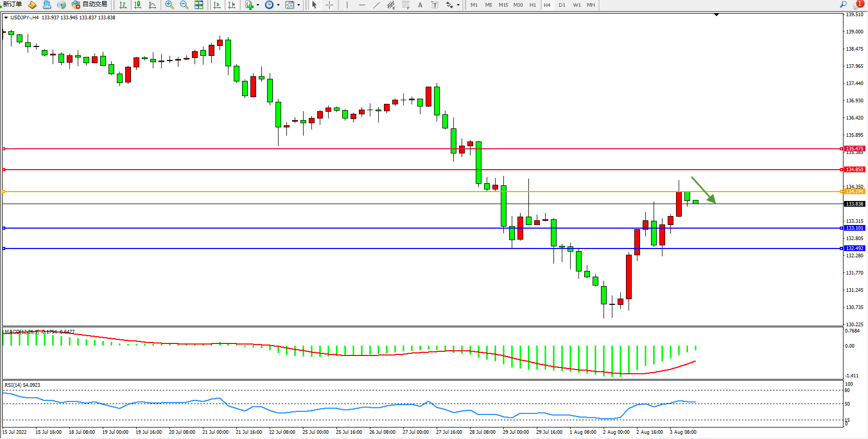Screen dimensions: 868x439
Task: Click the orange 134.194 price level label
Action: [854, 192]
